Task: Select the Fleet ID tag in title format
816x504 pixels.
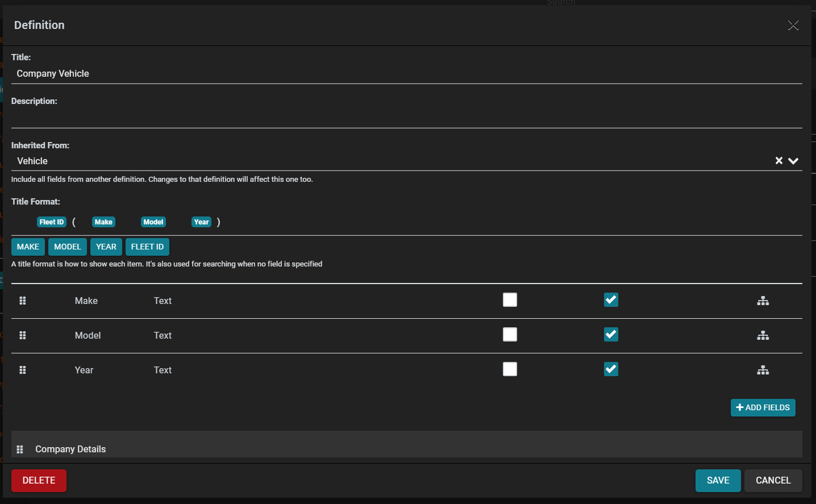Action: [52, 222]
